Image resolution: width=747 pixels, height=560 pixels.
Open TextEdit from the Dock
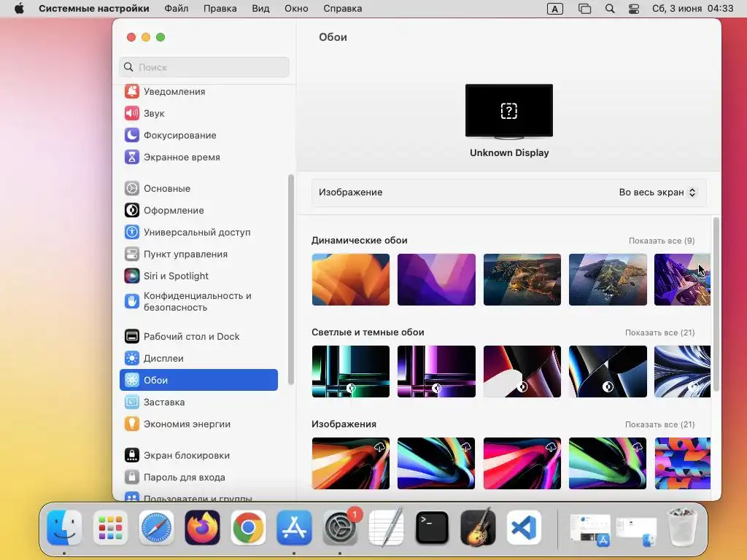(387, 528)
